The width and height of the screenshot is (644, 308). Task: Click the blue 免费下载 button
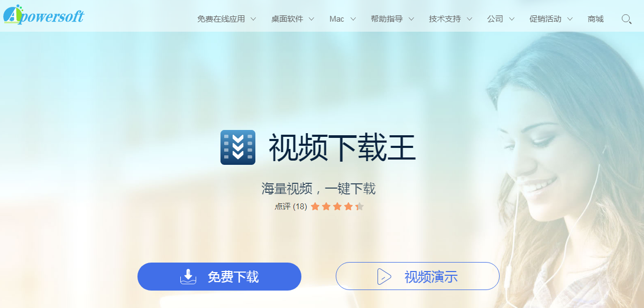click(219, 276)
